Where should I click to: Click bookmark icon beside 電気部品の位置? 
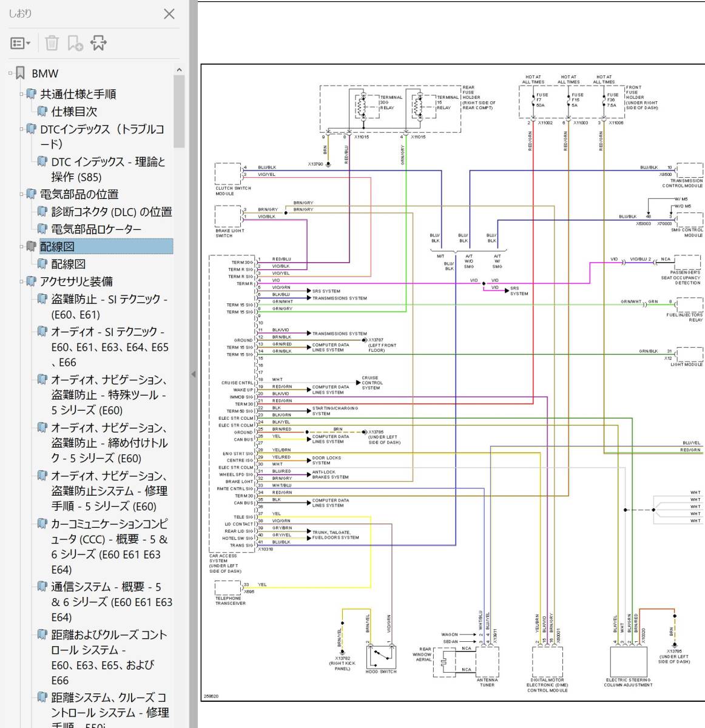[31, 194]
